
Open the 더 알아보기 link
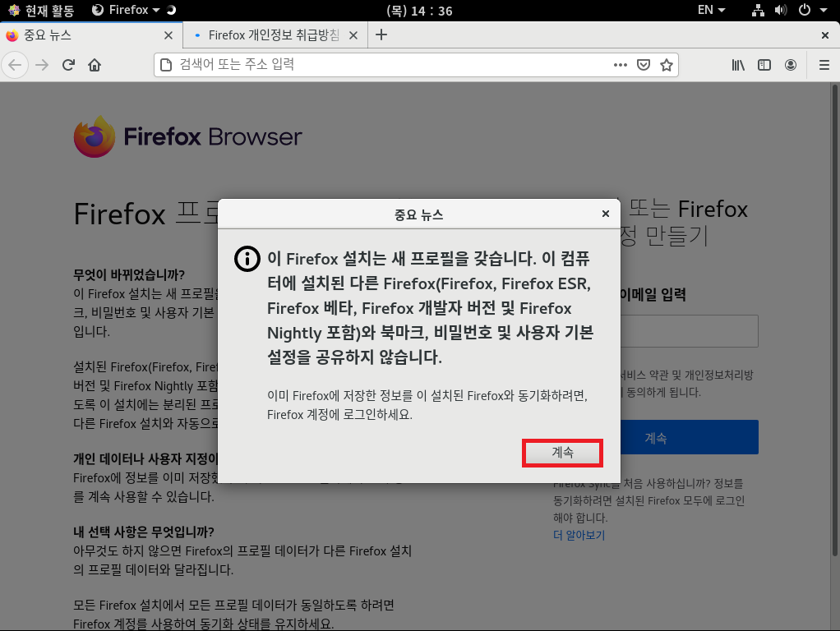click(579, 535)
